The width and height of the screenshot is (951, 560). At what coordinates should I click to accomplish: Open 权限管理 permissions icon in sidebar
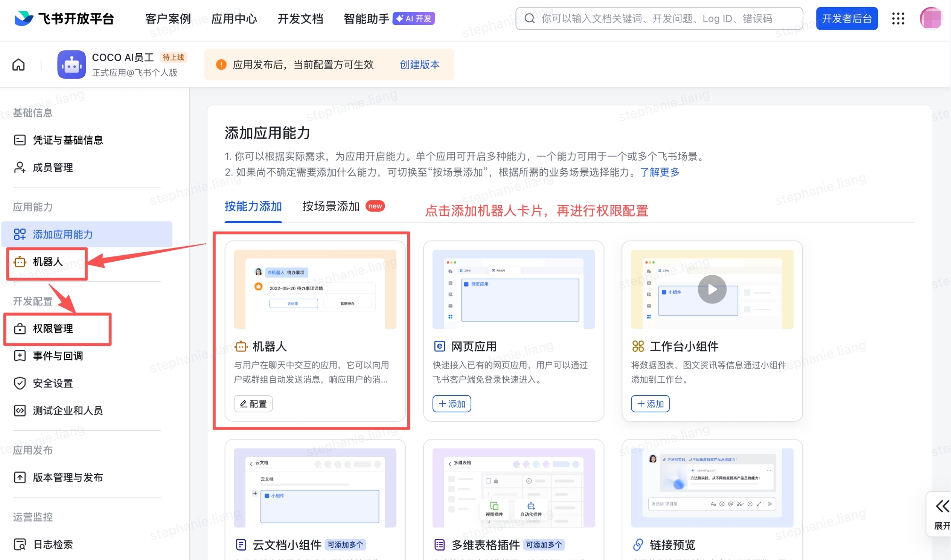click(x=20, y=329)
